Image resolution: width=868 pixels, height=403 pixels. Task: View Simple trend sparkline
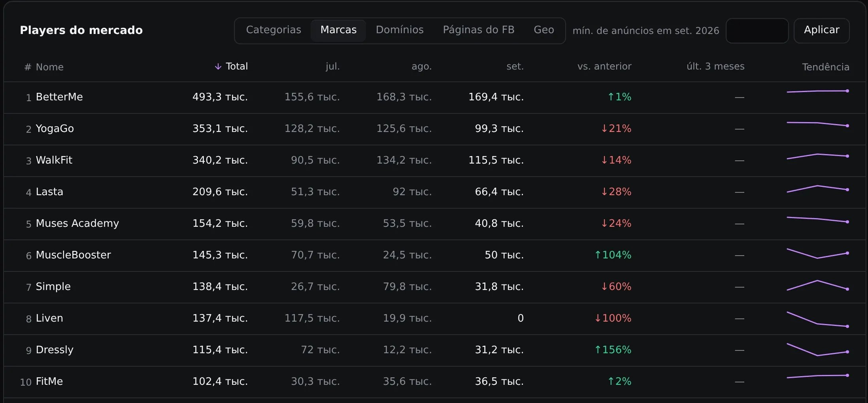click(817, 285)
